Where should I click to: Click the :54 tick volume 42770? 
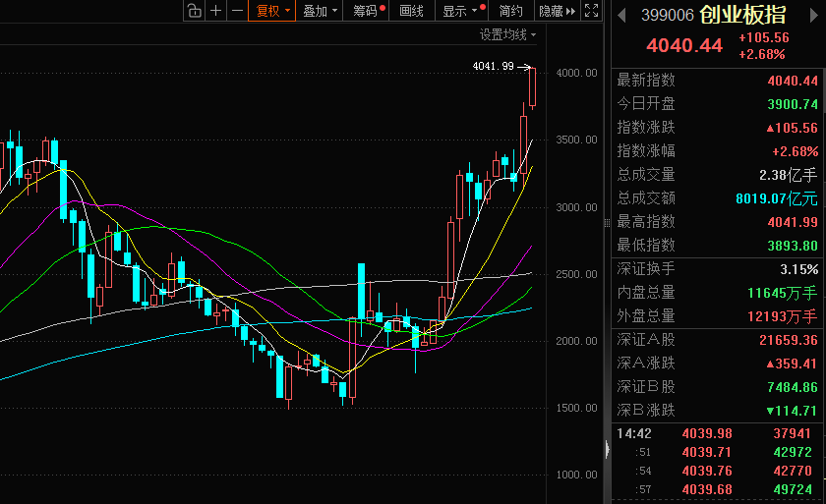point(793,471)
